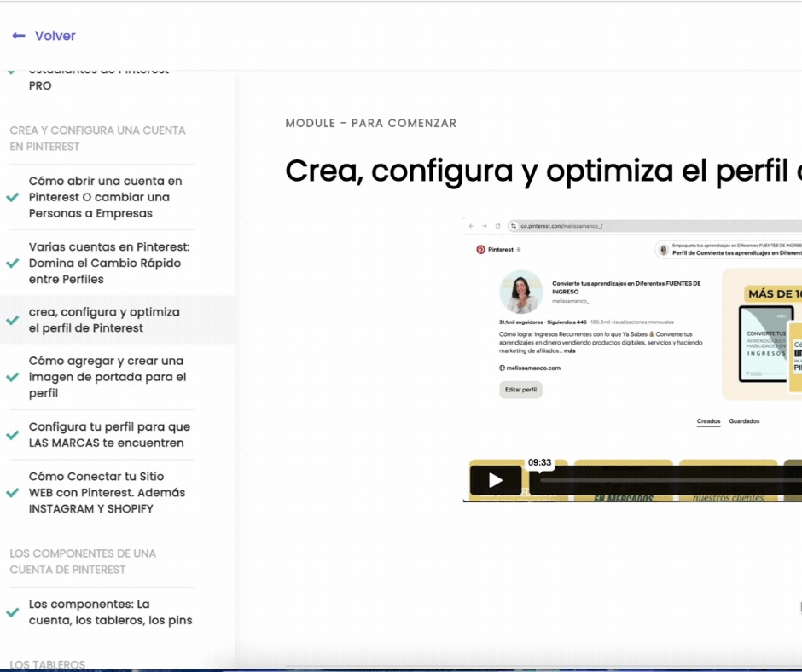802x672 pixels.
Task: Click the Pinterest logo in the video preview
Action: point(481,250)
